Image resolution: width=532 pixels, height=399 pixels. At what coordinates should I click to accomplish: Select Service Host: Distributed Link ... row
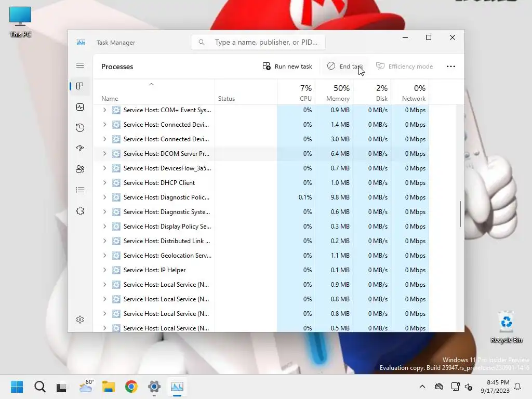coord(261,241)
